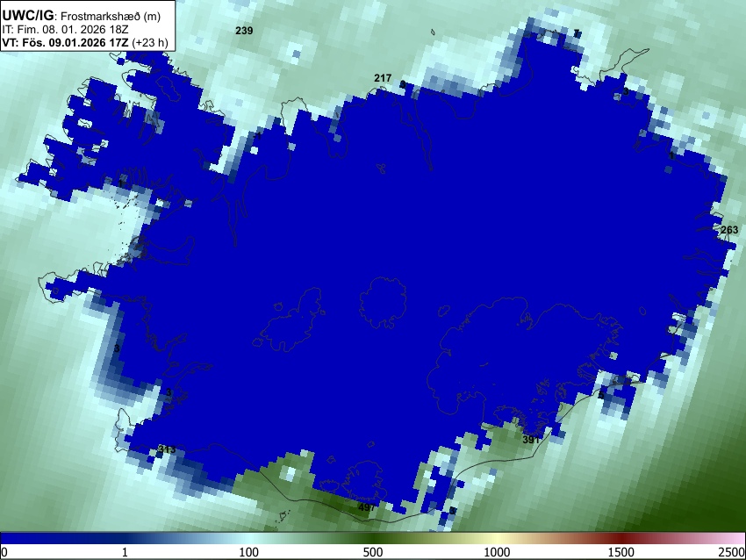Click the legend tick label '1000'
This screenshot has width=746, height=560.
(497, 552)
